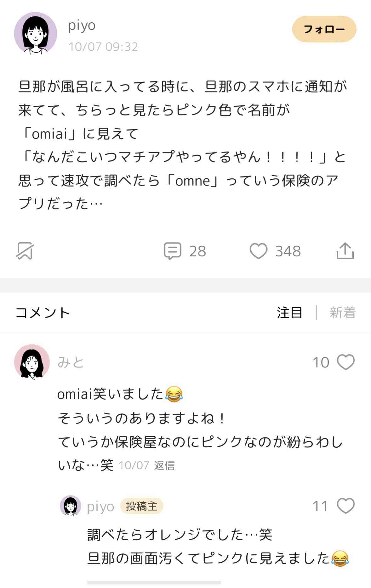Switch to the 新着 comments tab
Screen dimensions: 371x588
(342, 312)
